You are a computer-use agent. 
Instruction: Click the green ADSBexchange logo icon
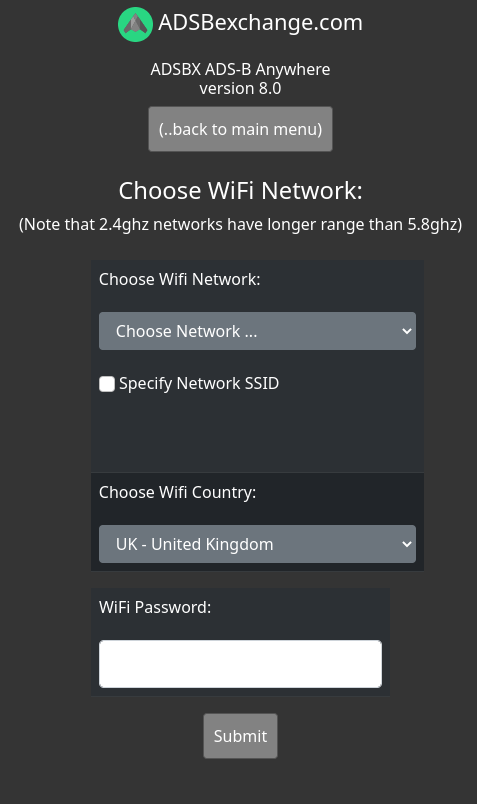tap(135, 24)
